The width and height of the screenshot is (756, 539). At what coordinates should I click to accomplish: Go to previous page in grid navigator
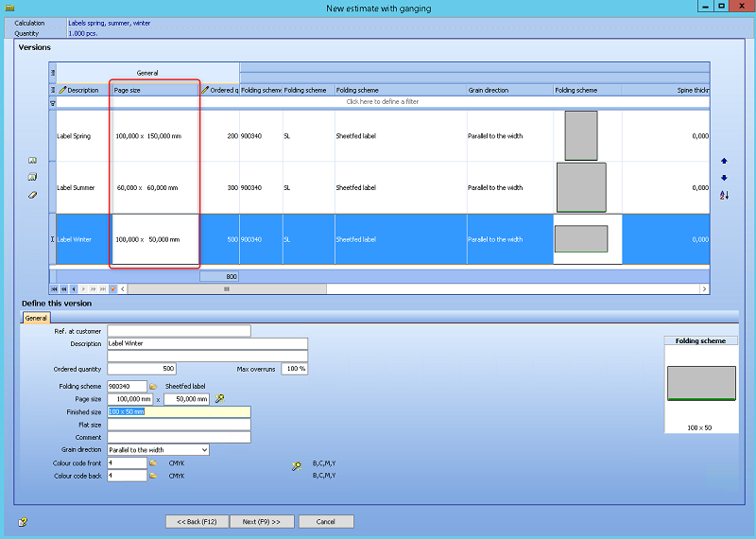[63, 289]
